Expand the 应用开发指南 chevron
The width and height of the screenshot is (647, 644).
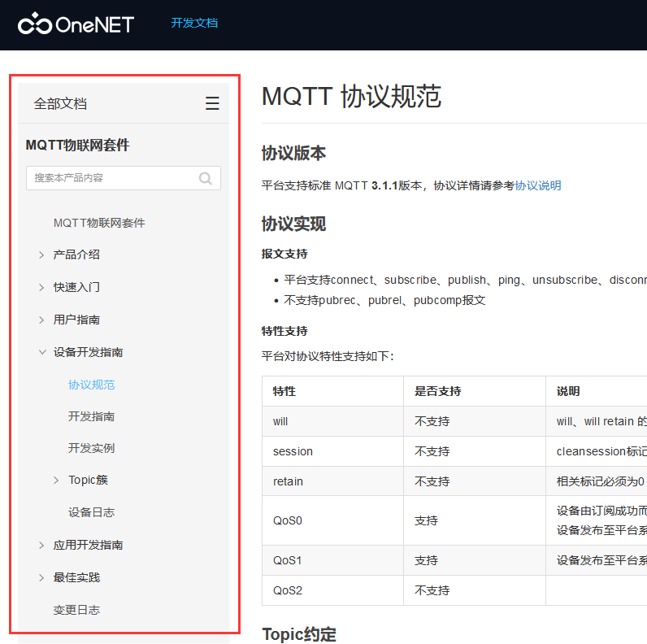(x=41, y=546)
